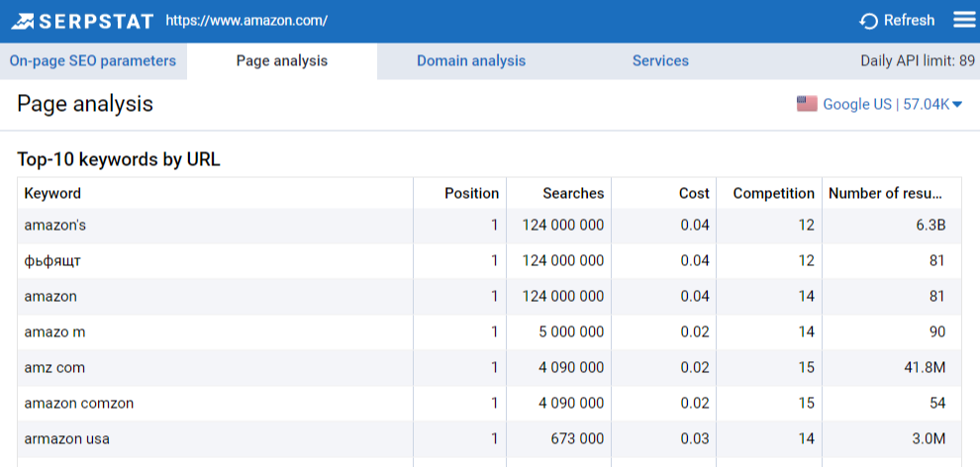This screenshot has width=980, height=467.
Task: Expand the Google US database dropdown
Action: coord(893,104)
